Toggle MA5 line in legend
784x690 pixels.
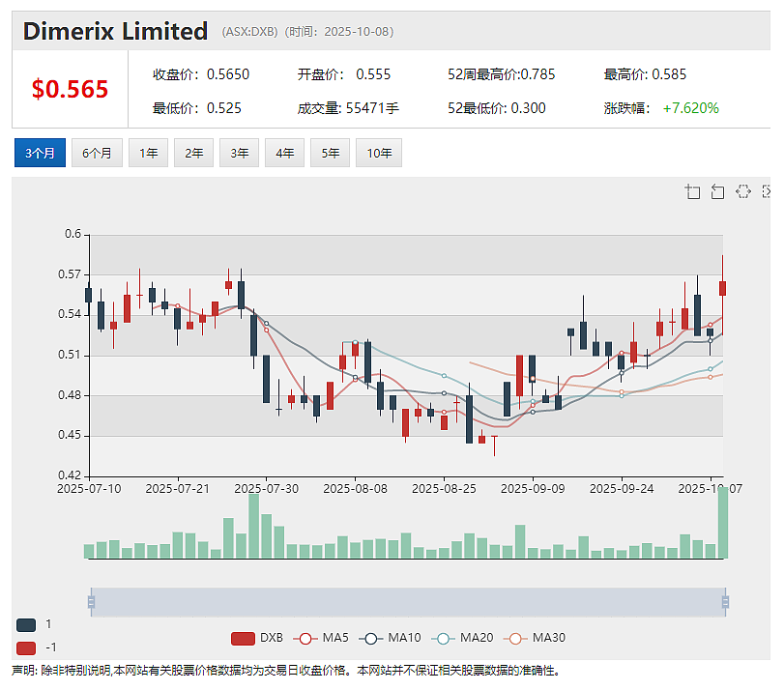pyautogui.click(x=321, y=638)
